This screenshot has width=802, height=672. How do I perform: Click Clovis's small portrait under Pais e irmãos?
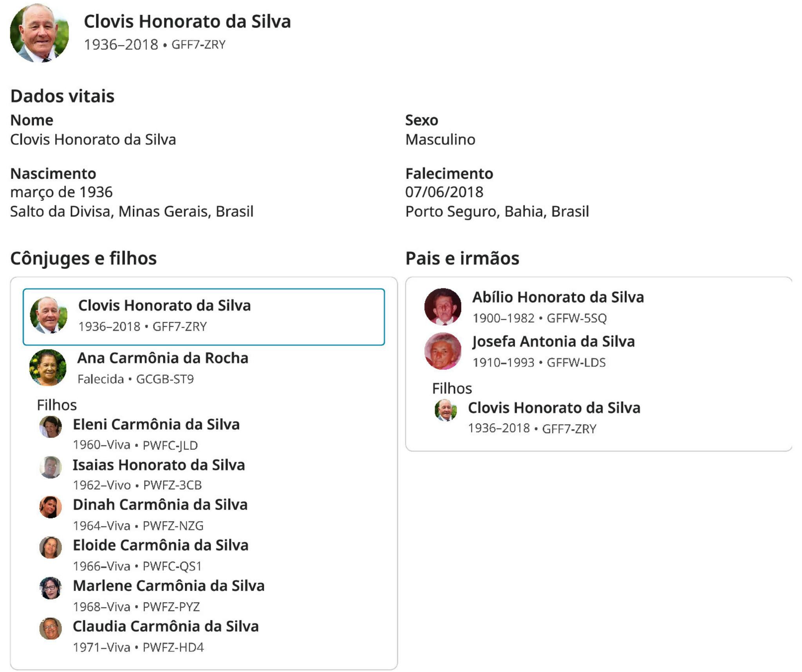446,410
